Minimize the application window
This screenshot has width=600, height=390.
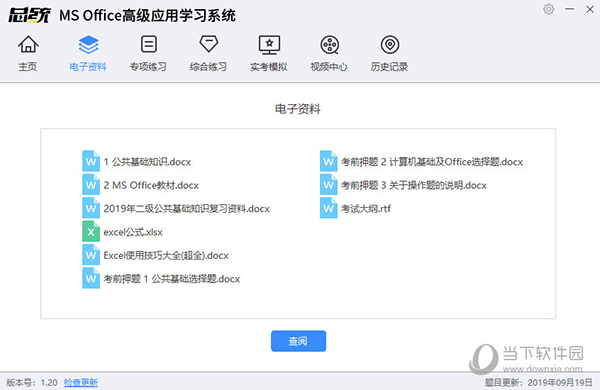(x=569, y=9)
